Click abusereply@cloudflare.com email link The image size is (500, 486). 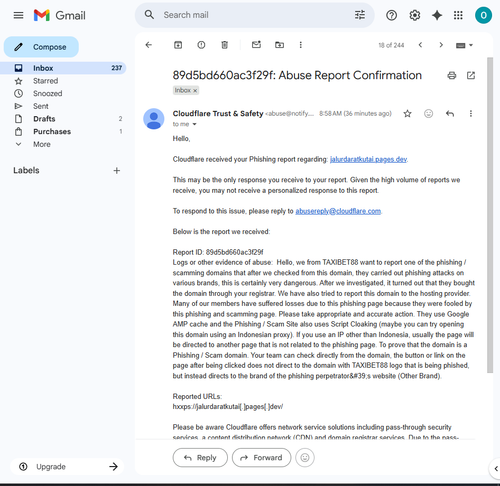tap(338, 211)
